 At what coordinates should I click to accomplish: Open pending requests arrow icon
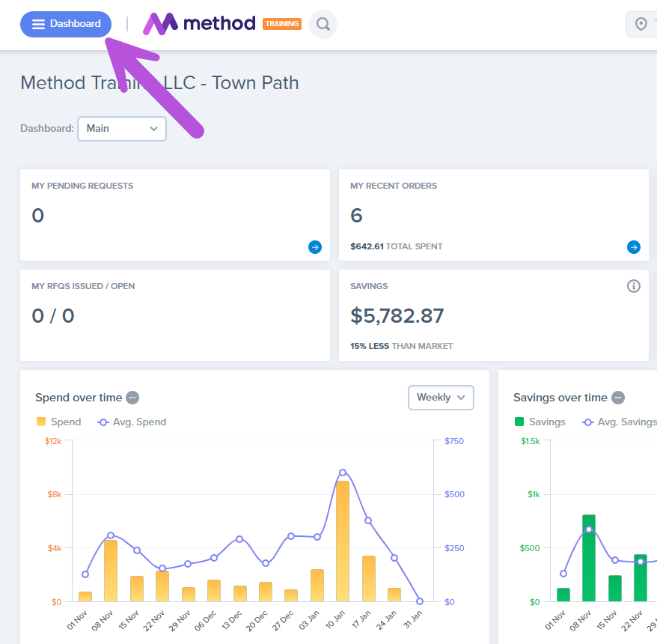tap(315, 247)
